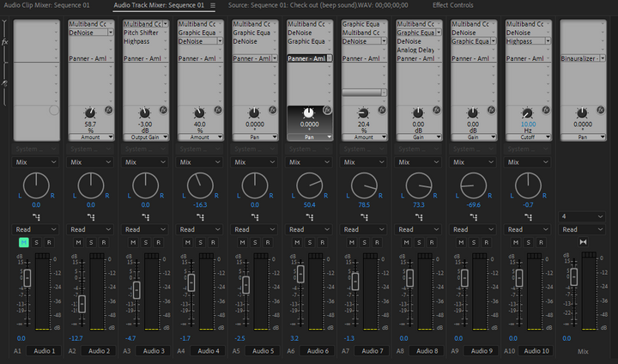Screen dimensions: 618x364
Task: Open the Read automation dropdown on Mix track
Action: 582,229
